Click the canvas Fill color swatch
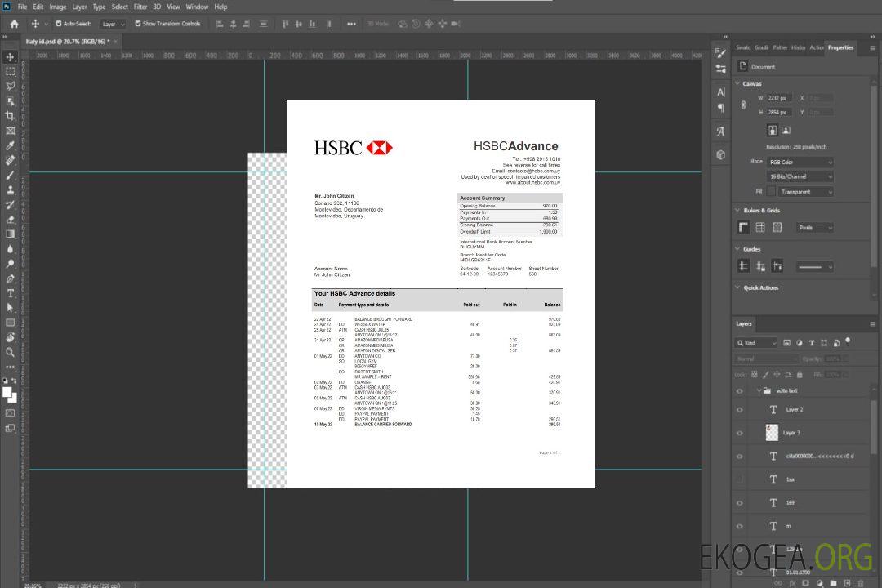The image size is (882, 588). point(771,192)
